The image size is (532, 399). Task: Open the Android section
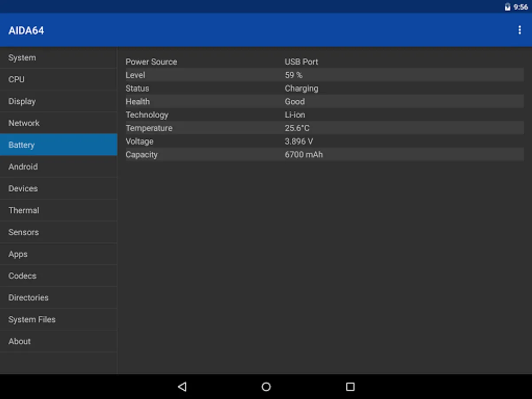click(59, 167)
